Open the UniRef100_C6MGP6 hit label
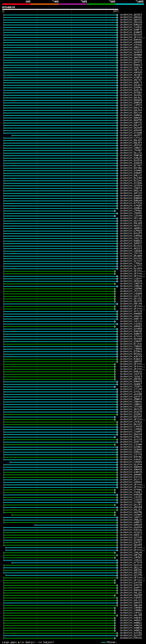 tap(131, 462)
